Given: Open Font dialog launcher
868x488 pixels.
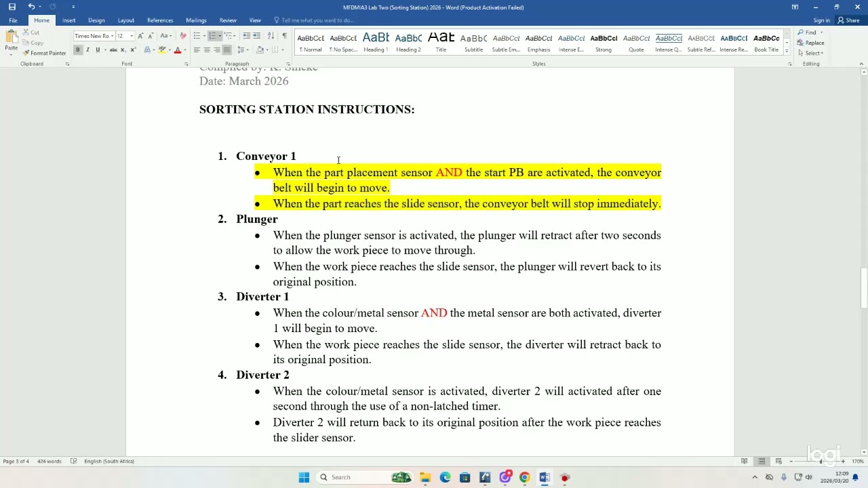Looking at the screenshot, I should [x=186, y=64].
